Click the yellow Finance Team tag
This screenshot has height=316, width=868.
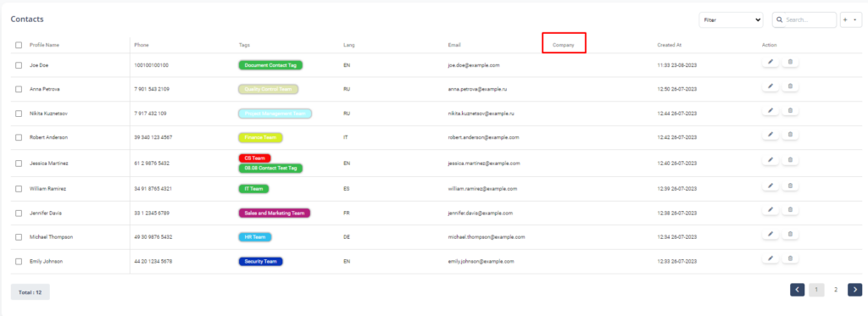point(261,137)
